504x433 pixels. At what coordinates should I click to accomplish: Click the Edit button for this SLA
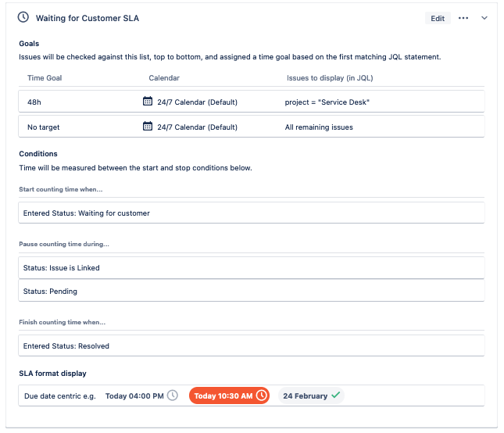(438, 18)
